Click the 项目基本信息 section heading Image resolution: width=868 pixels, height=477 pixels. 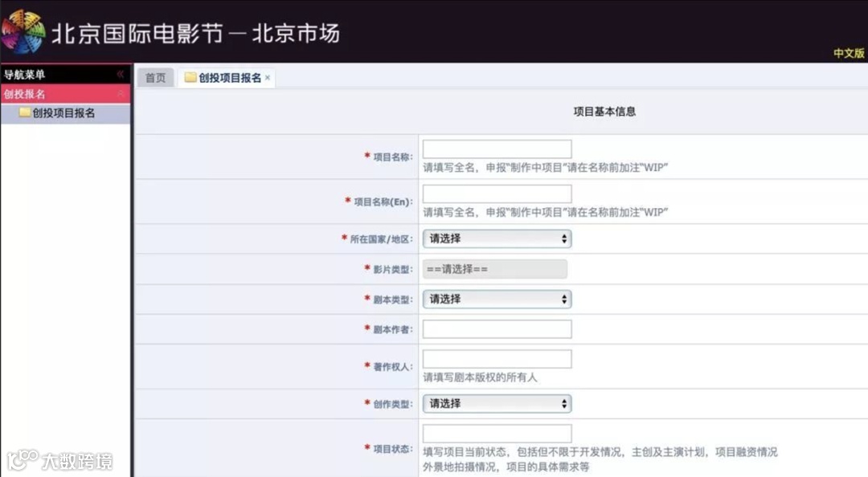click(604, 112)
